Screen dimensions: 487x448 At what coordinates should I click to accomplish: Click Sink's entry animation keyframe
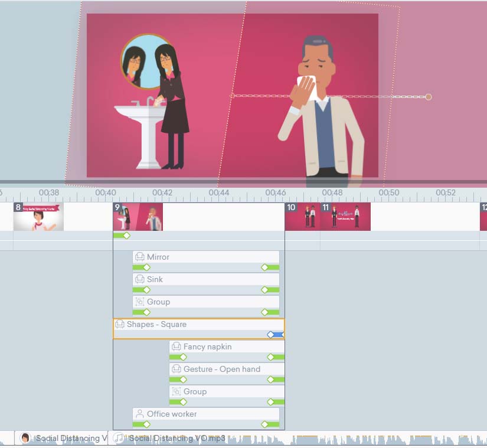[146, 290]
